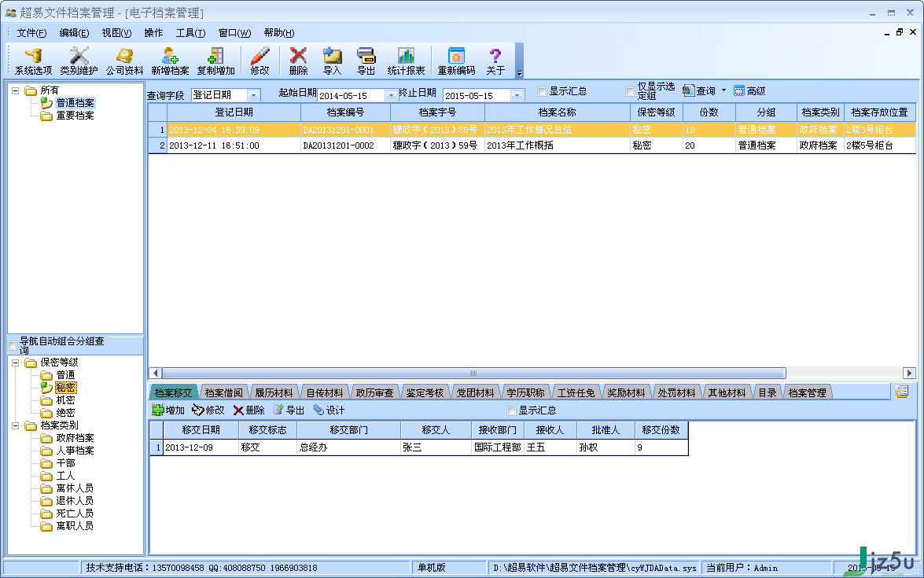This screenshot has width=924, height=578.
Task: Open 公司资料 company info
Action: (124, 61)
